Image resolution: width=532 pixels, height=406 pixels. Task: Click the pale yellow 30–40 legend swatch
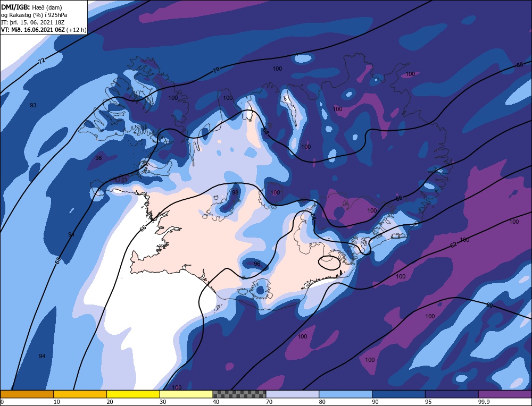click(x=186, y=394)
